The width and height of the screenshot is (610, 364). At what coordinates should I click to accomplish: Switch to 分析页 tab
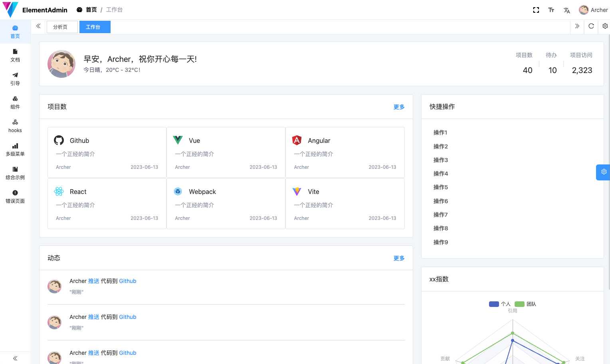(62, 27)
